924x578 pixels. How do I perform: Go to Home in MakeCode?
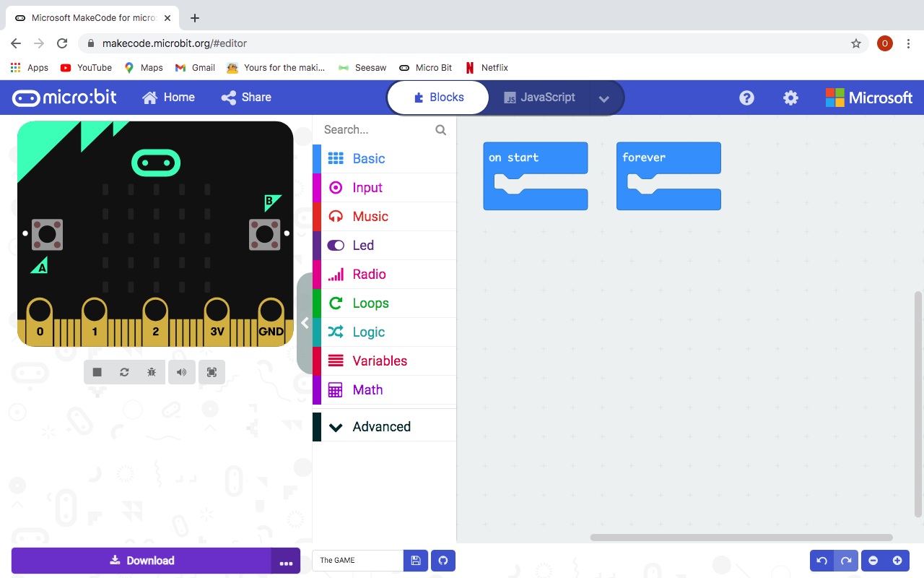click(x=169, y=98)
